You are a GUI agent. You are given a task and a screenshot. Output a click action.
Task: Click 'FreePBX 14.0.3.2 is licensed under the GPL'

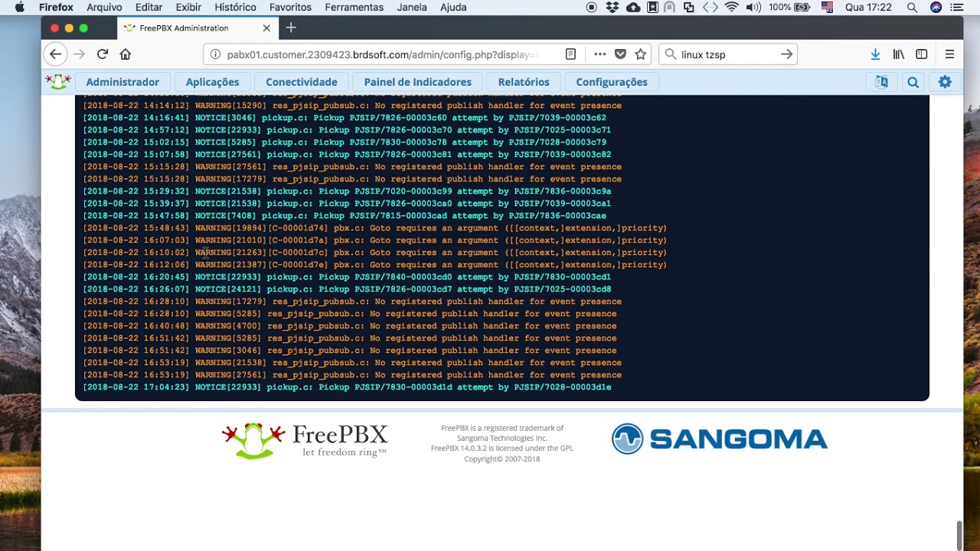pyautogui.click(x=501, y=448)
